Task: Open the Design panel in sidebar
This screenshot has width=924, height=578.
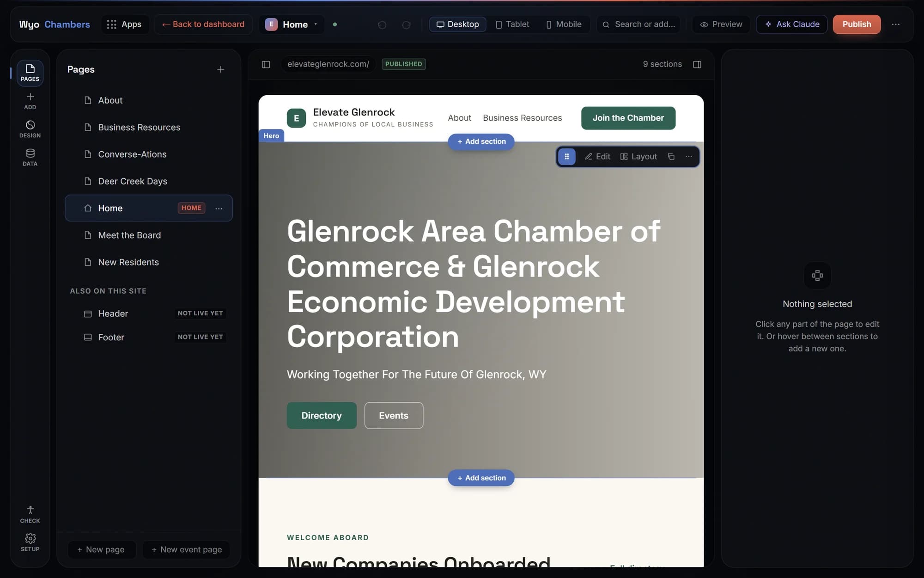Action: (30, 129)
